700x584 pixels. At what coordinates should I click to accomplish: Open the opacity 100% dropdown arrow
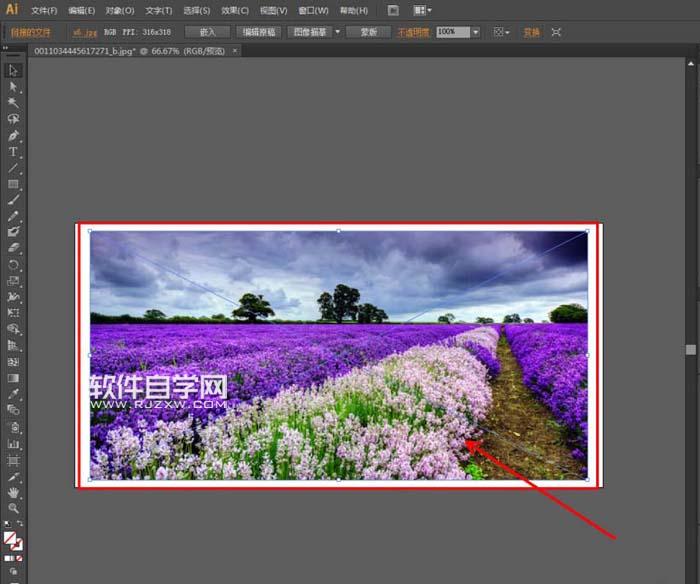(x=475, y=32)
